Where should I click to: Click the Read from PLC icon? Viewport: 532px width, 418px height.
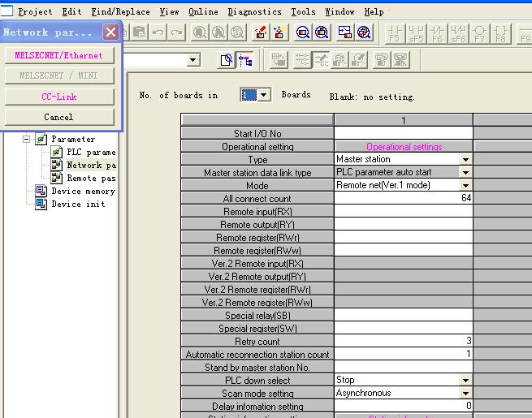pyautogui.click(x=279, y=32)
